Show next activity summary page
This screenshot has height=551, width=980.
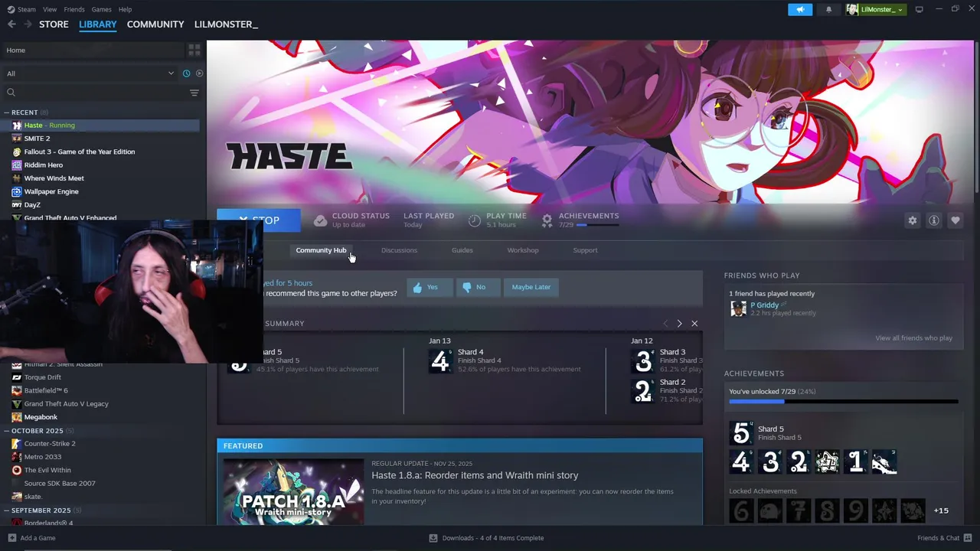(x=679, y=324)
